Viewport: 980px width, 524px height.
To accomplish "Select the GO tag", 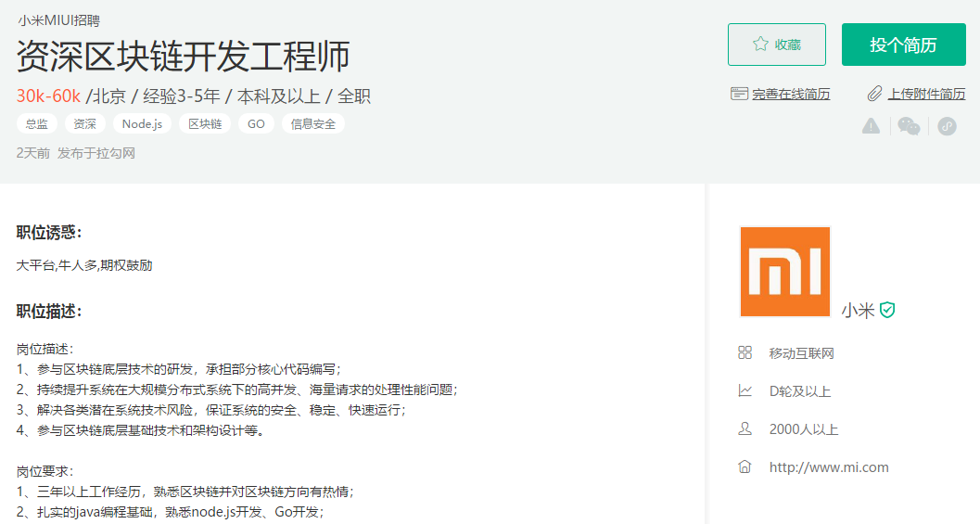I will tap(256, 123).
